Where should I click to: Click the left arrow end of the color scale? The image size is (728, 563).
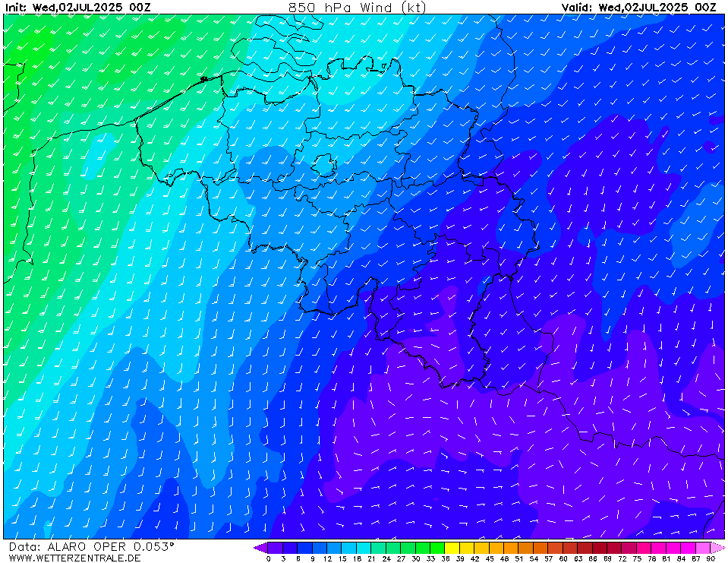coord(261,548)
